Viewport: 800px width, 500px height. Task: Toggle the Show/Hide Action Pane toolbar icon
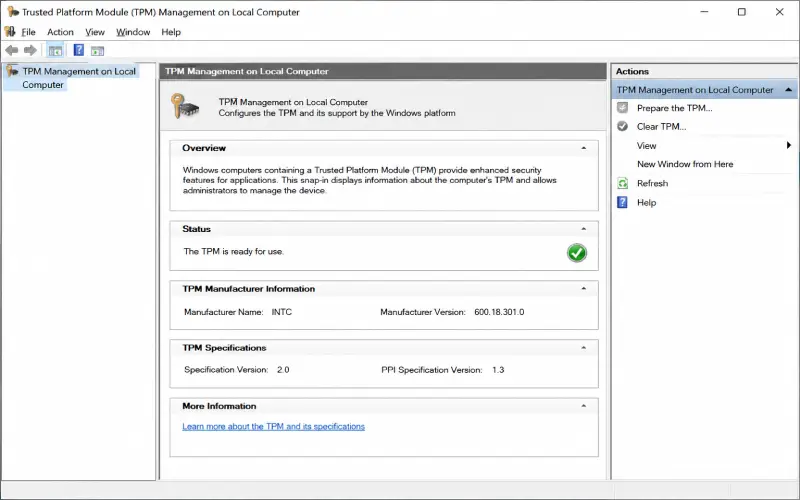pos(97,51)
